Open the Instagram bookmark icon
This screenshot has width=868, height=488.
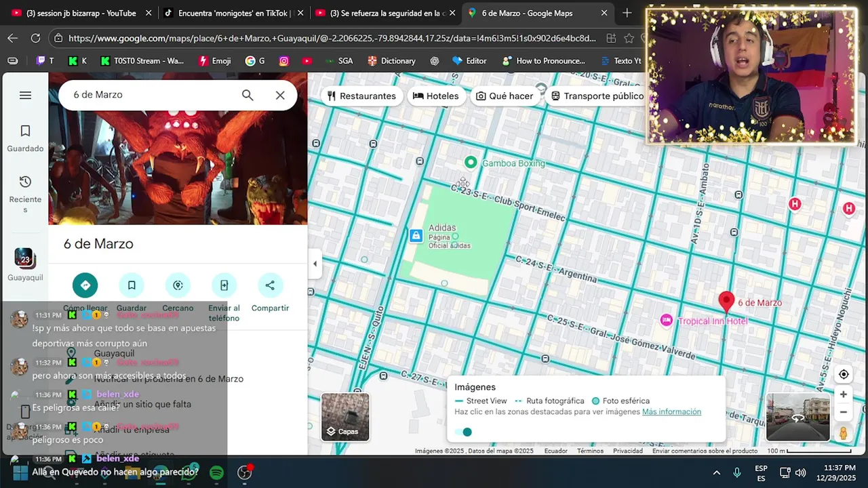(x=284, y=61)
